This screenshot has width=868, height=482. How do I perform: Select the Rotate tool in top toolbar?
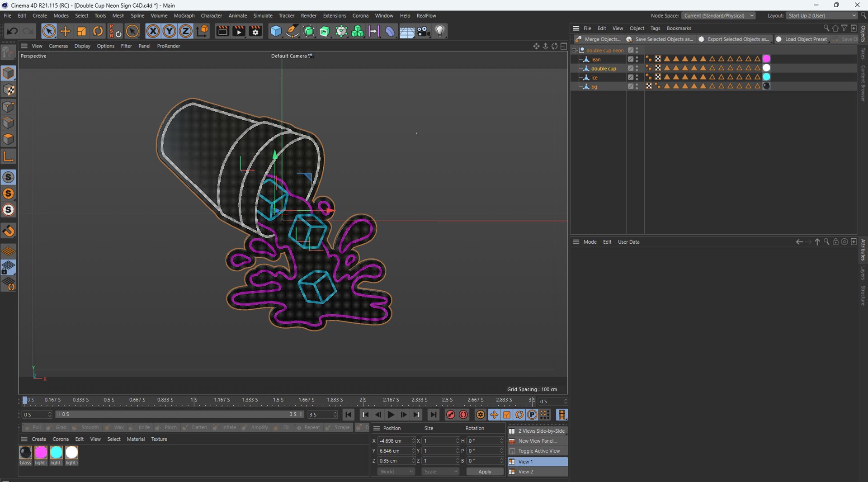coord(98,31)
